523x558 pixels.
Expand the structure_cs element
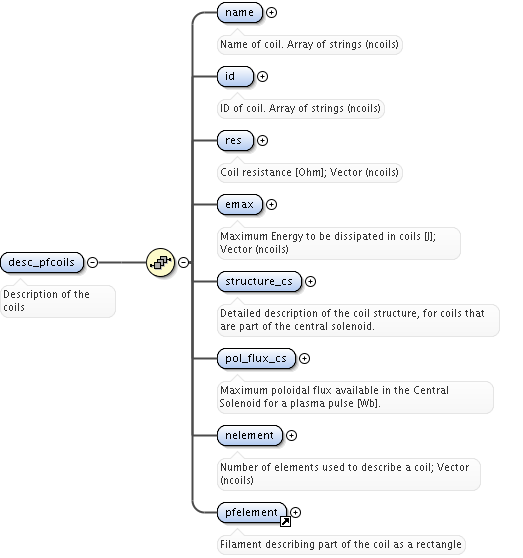point(310,281)
